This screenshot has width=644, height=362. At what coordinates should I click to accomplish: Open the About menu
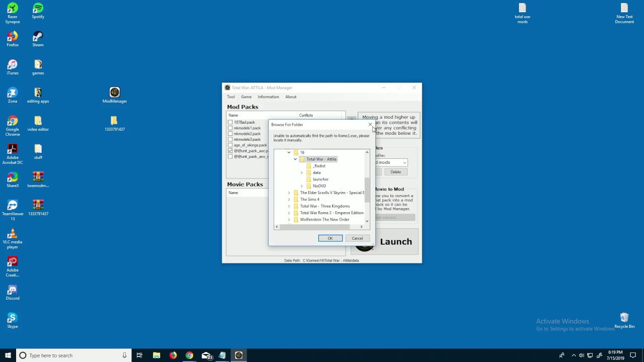[x=291, y=97]
